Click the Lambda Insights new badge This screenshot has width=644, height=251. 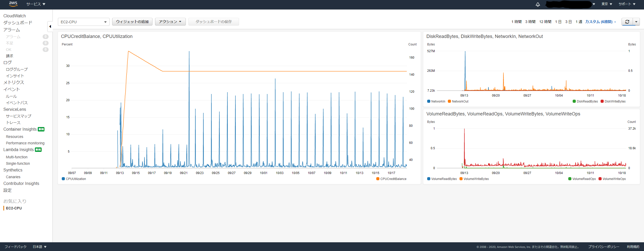pyautogui.click(x=38, y=150)
